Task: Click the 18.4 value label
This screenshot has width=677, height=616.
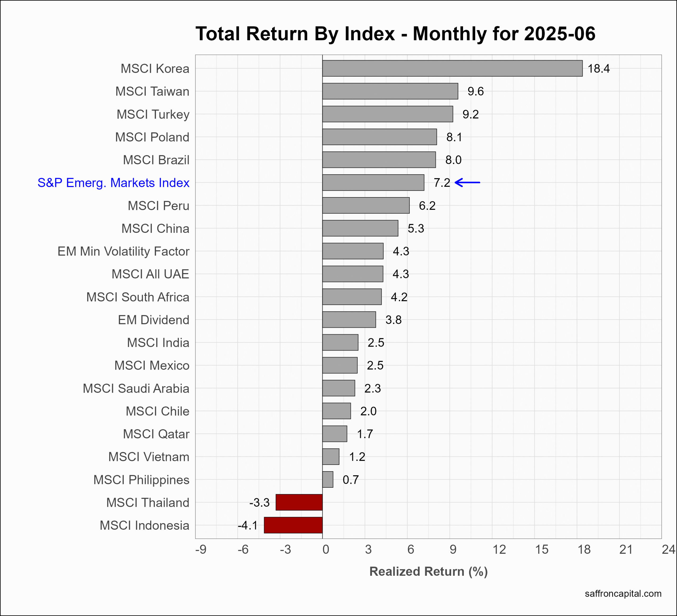Action: click(x=598, y=69)
